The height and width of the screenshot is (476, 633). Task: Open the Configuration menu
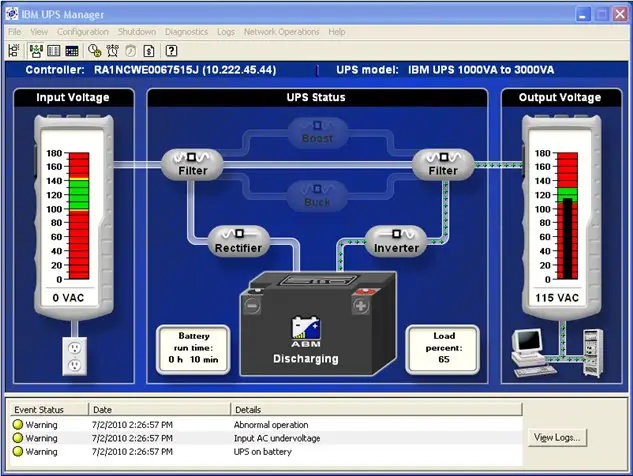[83, 32]
